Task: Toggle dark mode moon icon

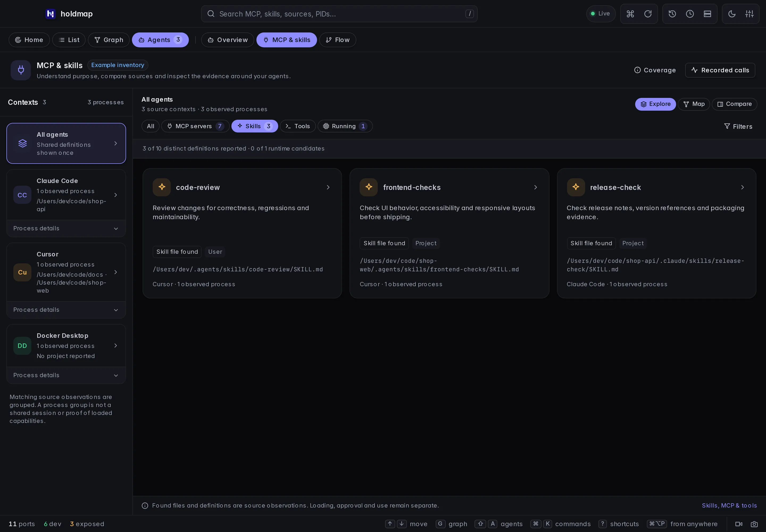Action: 732,14
